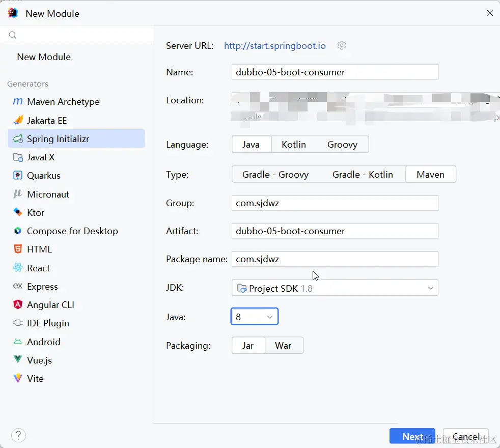Viewport: 500px width, 448px height.
Task: Click the Vue.js logo icon
Action: [x=18, y=360]
